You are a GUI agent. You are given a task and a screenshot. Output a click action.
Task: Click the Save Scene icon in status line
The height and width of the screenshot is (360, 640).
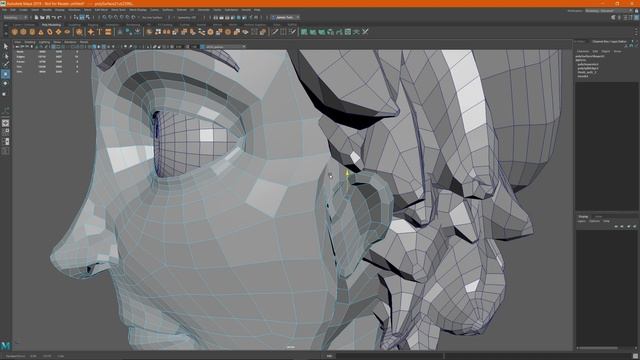coord(48,18)
